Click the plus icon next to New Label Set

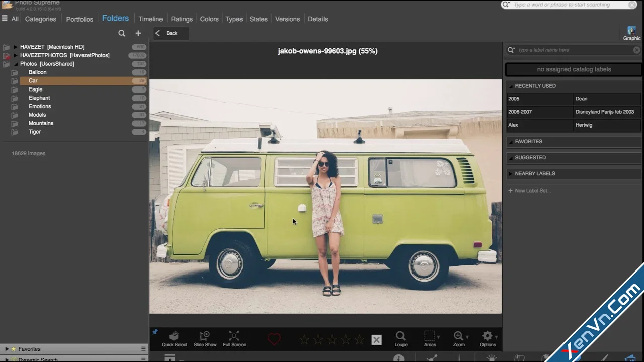point(510,191)
